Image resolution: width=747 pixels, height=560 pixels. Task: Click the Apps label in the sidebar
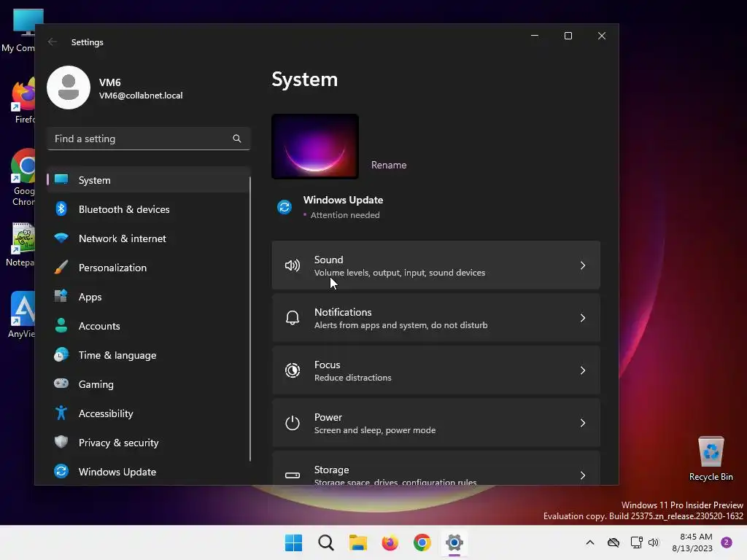(90, 297)
